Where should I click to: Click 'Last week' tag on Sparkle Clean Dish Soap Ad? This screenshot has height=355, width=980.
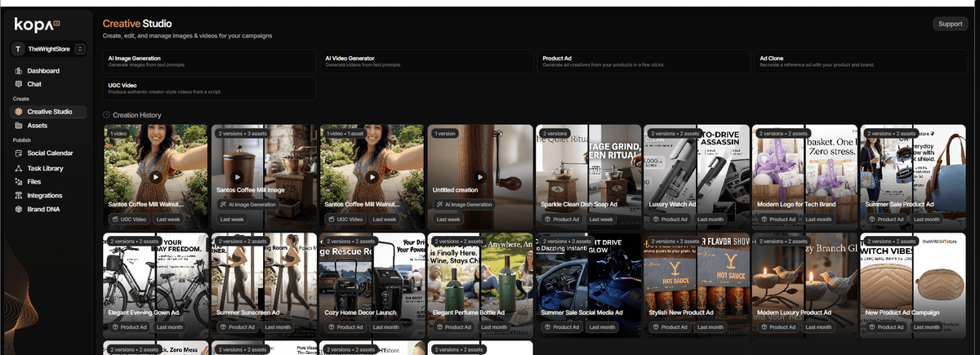(x=602, y=220)
